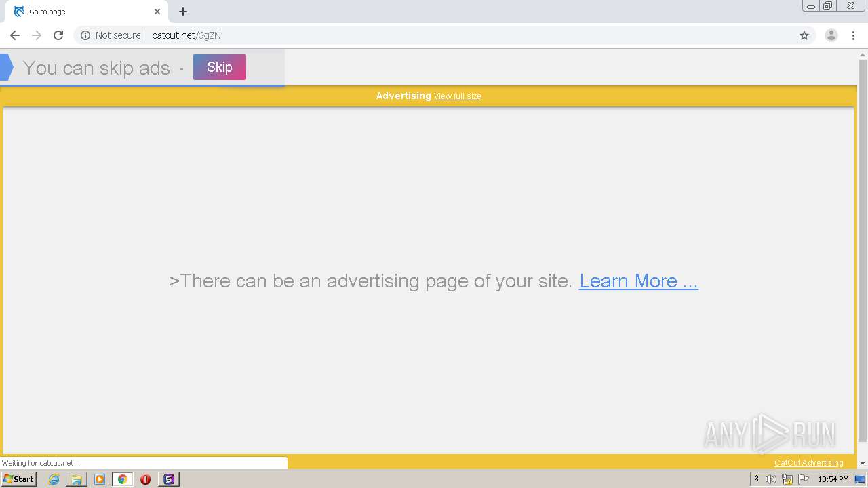Open the CatCut Advertising link
The width and height of the screenshot is (868, 488).
809,463
